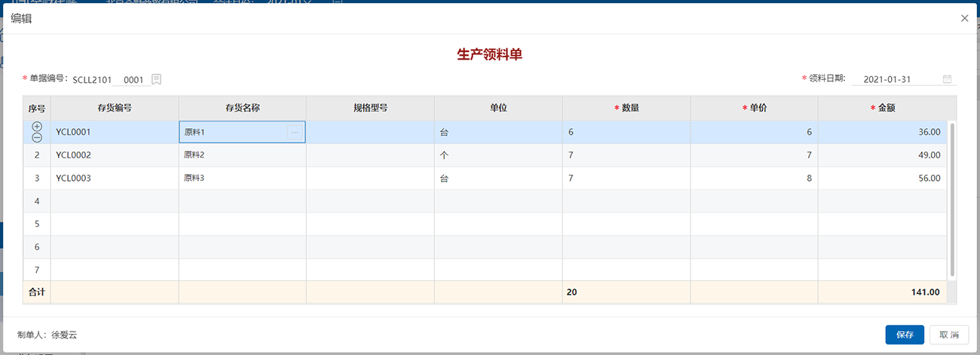Image resolution: width=980 pixels, height=355 pixels.
Task: Click the 领料日期 date field
Action: click(x=897, y=79)
